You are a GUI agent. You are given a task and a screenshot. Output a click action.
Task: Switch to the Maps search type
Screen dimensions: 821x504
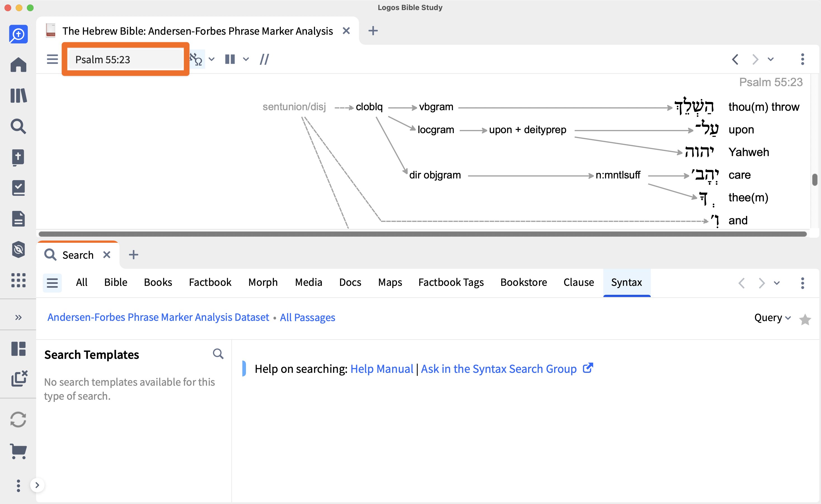pyautogui.click(x=390, y=282)
